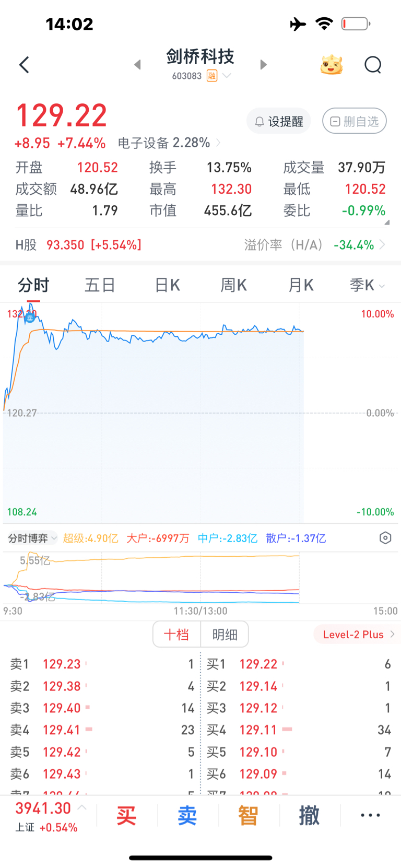Switch order book to 明细 view
Screen dimensions: 401x868
coord(225,635)
